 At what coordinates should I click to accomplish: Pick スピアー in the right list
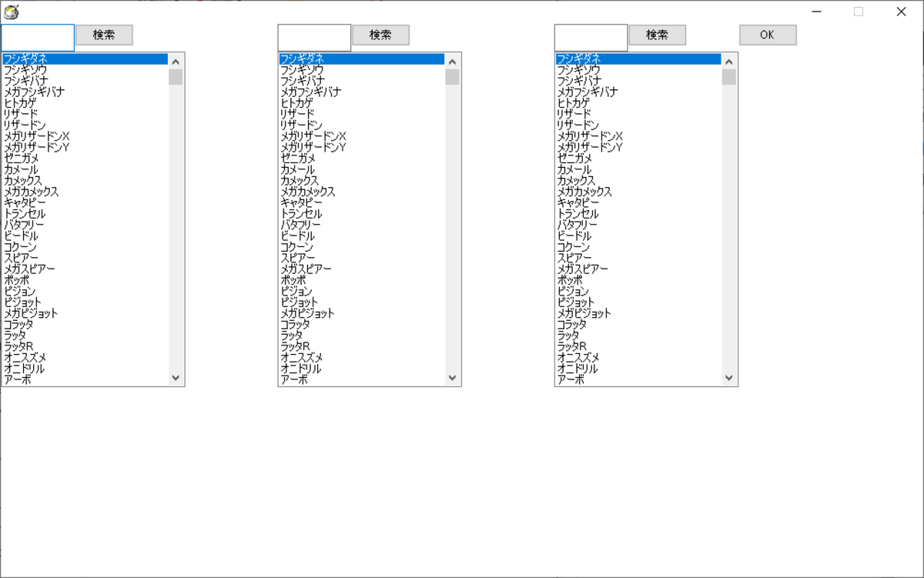(x=638, y=259)
